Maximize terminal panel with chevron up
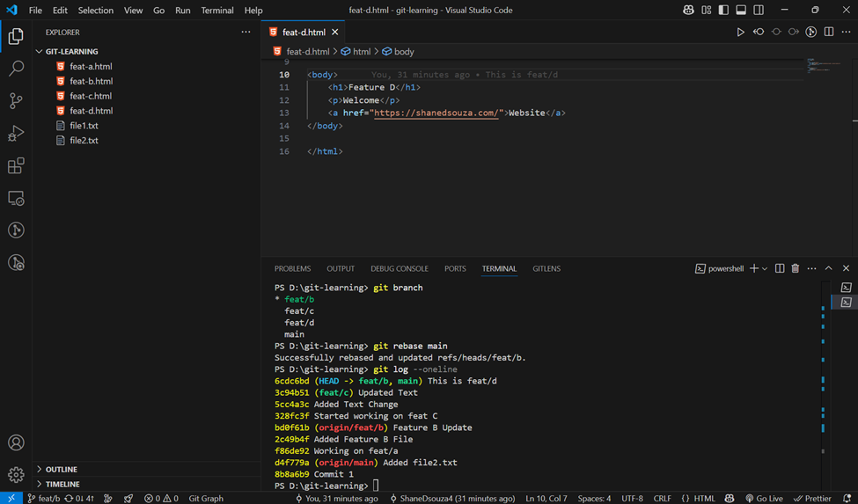 [x=828, y=268]
